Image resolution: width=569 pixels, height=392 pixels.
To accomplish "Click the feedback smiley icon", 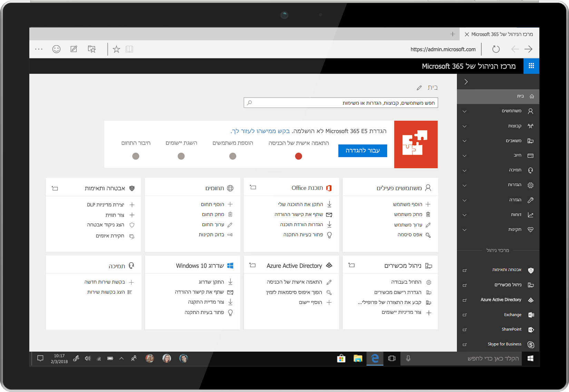I will pos(56,49).
